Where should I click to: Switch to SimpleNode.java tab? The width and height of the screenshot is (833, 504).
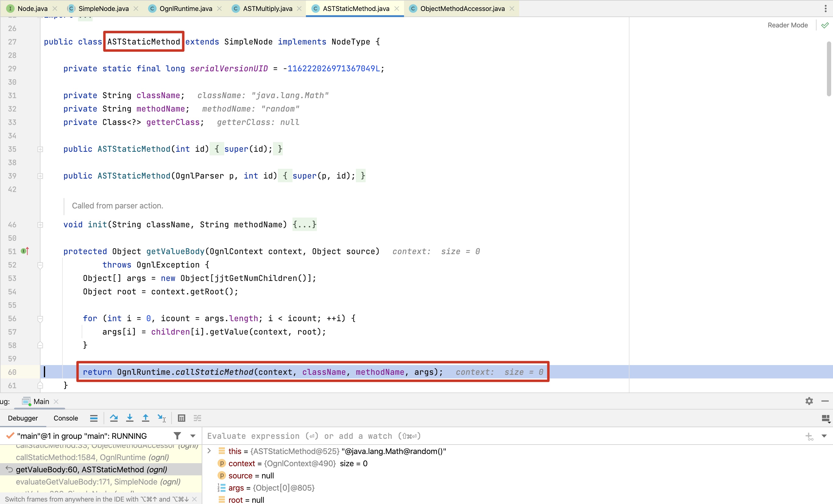pyautogui.click(x=104, y=9)
